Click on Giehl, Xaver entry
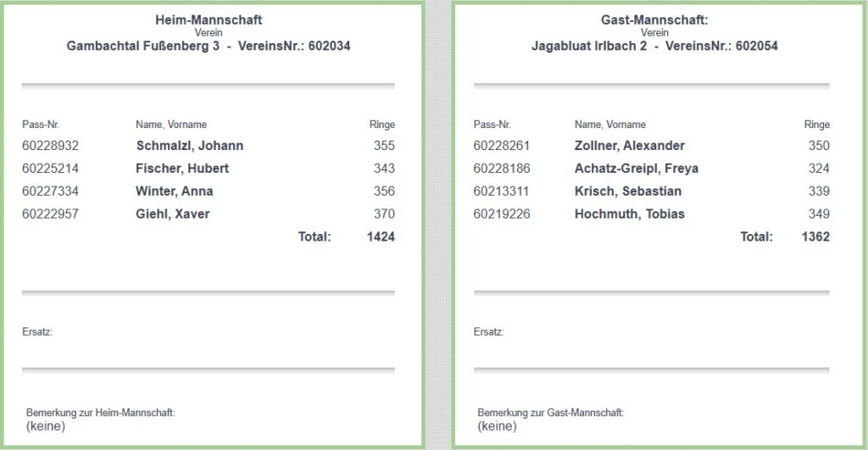Screen dimensions: 868x450 point(173,214)
